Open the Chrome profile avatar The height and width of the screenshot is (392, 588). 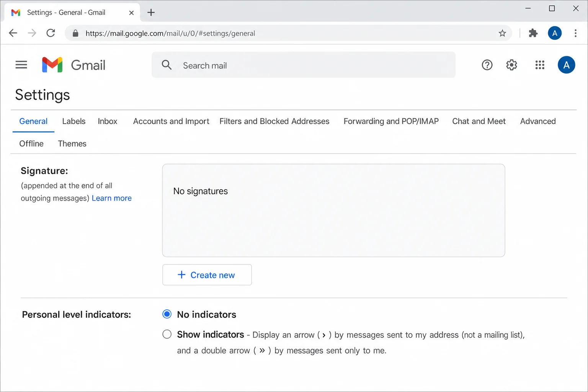[x=555, y=33]
